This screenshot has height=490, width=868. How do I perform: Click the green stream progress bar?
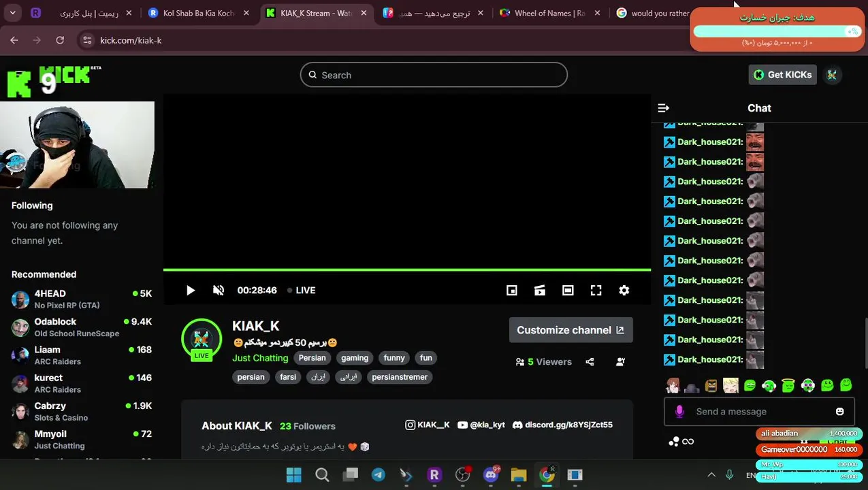407,270
